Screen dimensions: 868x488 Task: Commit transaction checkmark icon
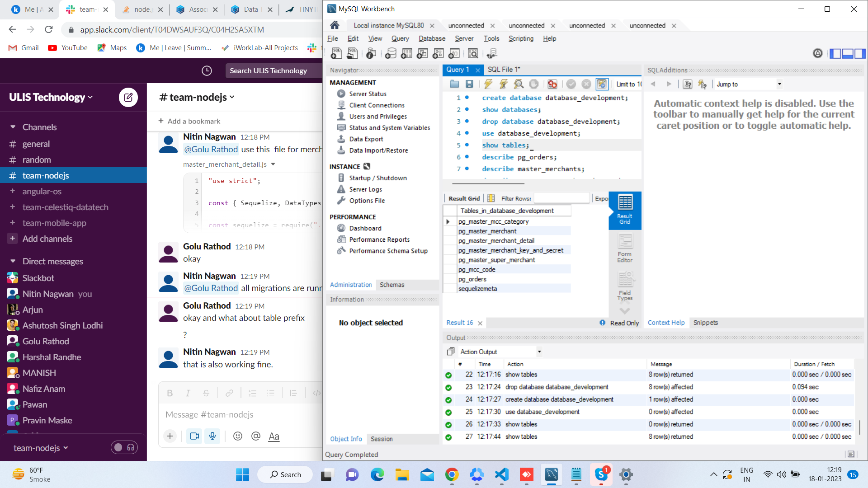coord(571,84)
